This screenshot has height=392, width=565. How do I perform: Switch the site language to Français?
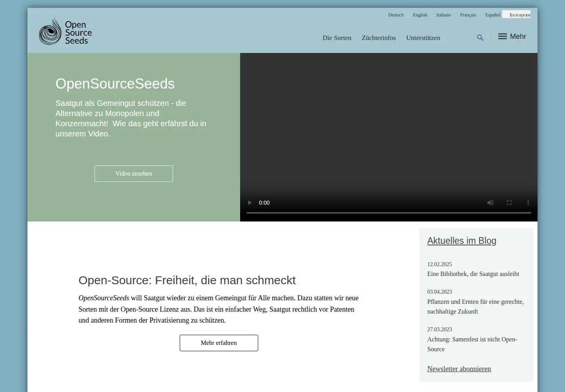(x=468, y=15)
